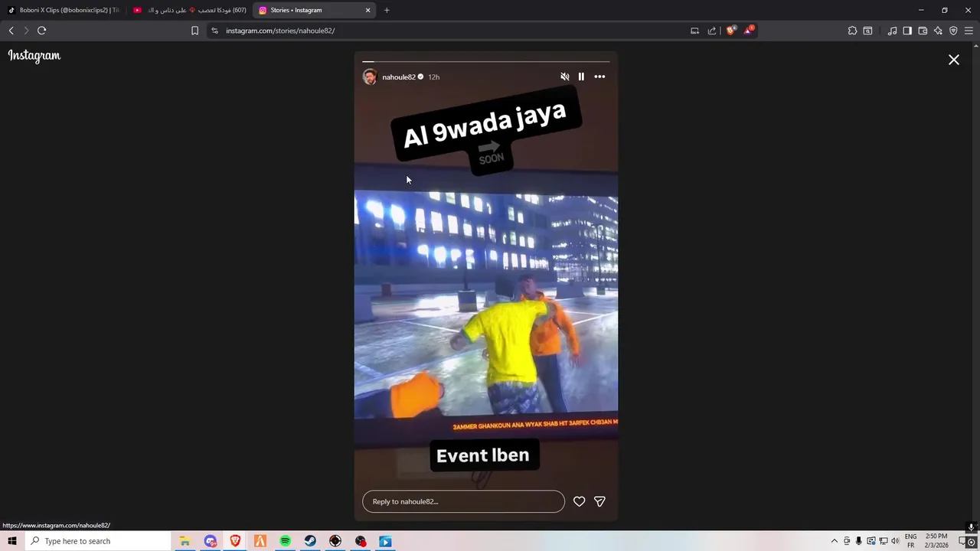Open the purple chat app on taskbar
Screen dimensions: 980x551
(x=211, y=541)
